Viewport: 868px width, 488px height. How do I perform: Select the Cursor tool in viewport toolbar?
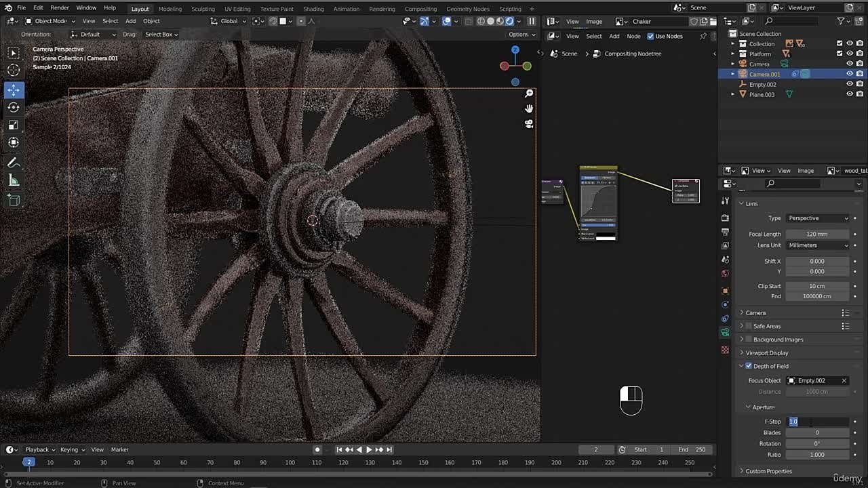click(14, 70)
